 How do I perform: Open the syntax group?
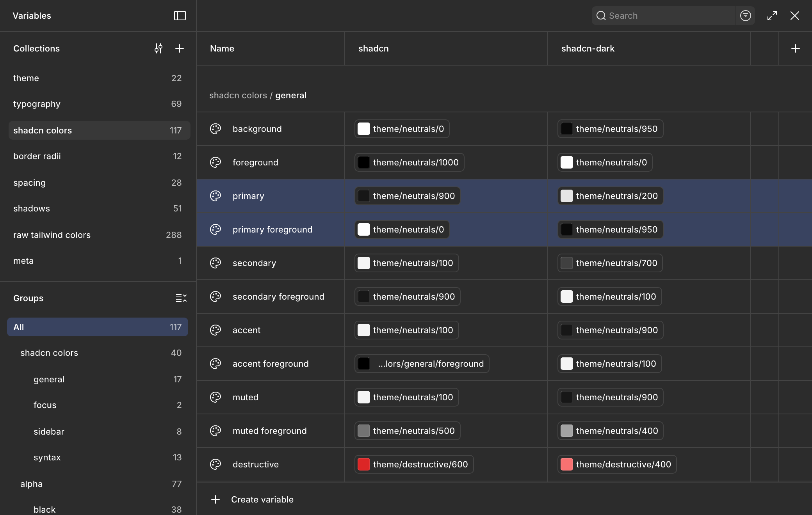point(98,457)
